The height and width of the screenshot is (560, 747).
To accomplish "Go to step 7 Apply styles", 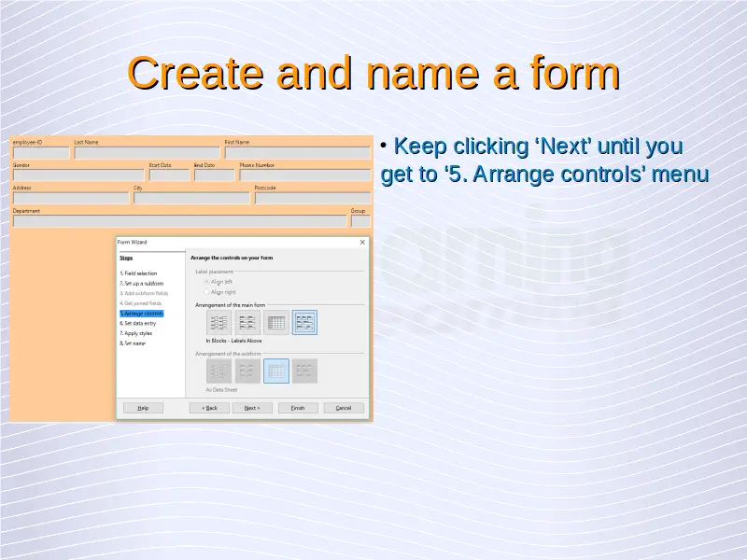I will [135, 333].
